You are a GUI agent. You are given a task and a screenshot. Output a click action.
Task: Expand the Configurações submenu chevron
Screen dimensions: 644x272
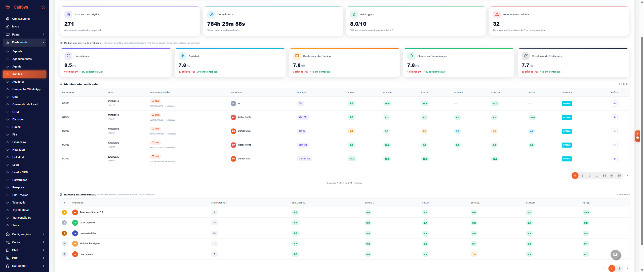(44, 234)
